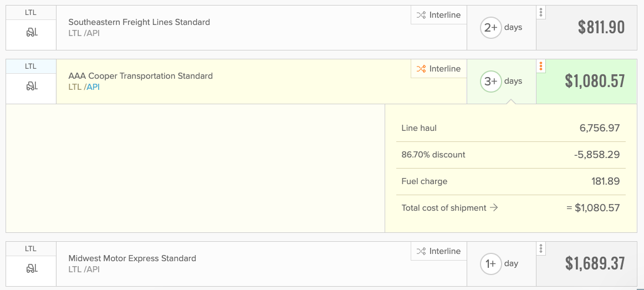The image size is (644, 290).
Task: Click the orange Interline shuffle icon on the AAA Cooper row
Action: [421, 69]
